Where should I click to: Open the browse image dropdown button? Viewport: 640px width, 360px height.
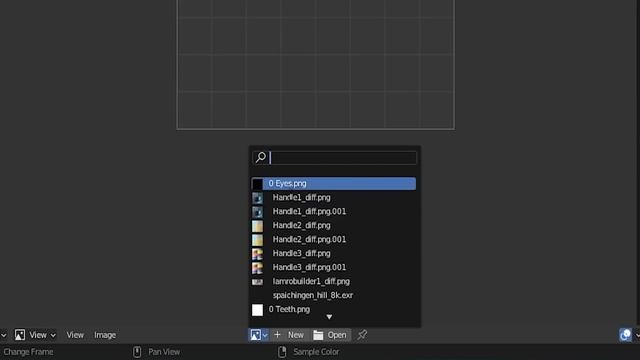[x=259, y=335]
